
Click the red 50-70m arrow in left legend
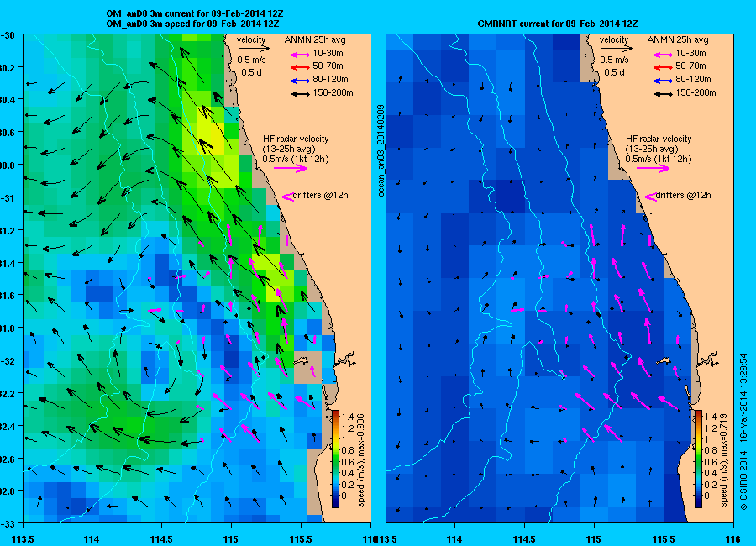click(301, 67)
